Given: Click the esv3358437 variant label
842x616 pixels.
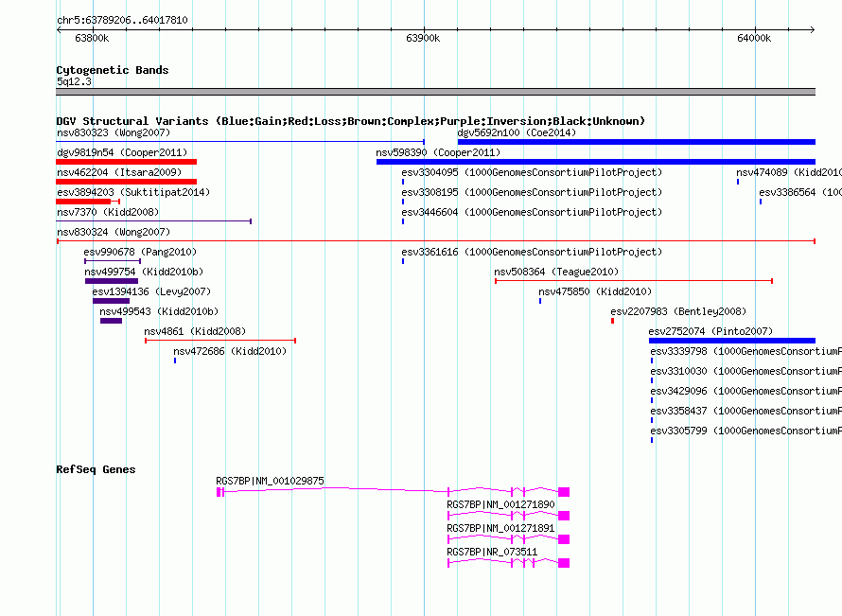Looking at the screenshot, I should coord(746,411).
